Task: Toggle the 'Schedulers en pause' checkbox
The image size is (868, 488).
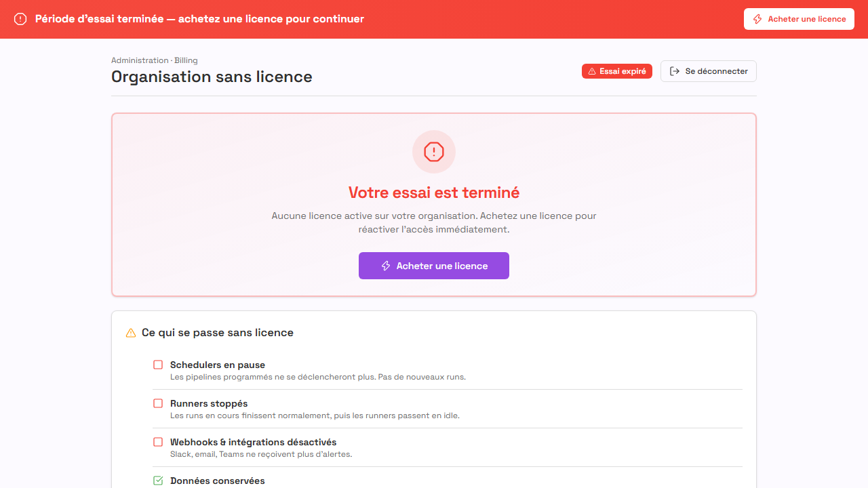Action: [x=158, y=365]
